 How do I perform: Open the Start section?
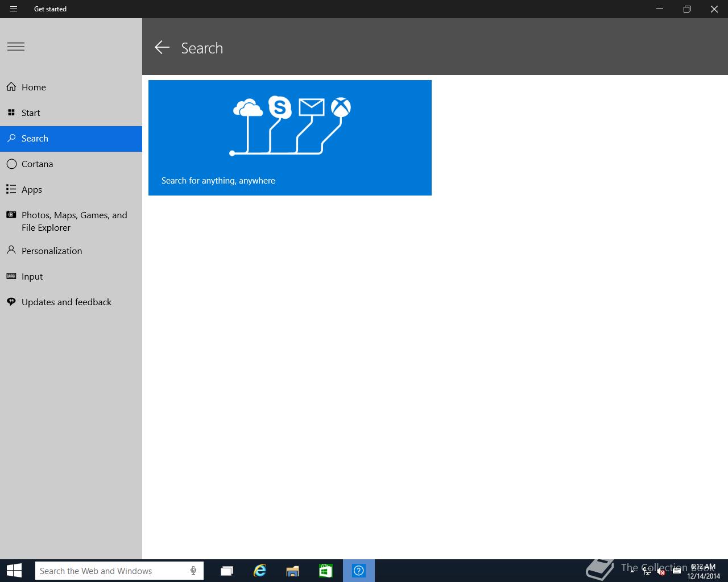(71, 113)
